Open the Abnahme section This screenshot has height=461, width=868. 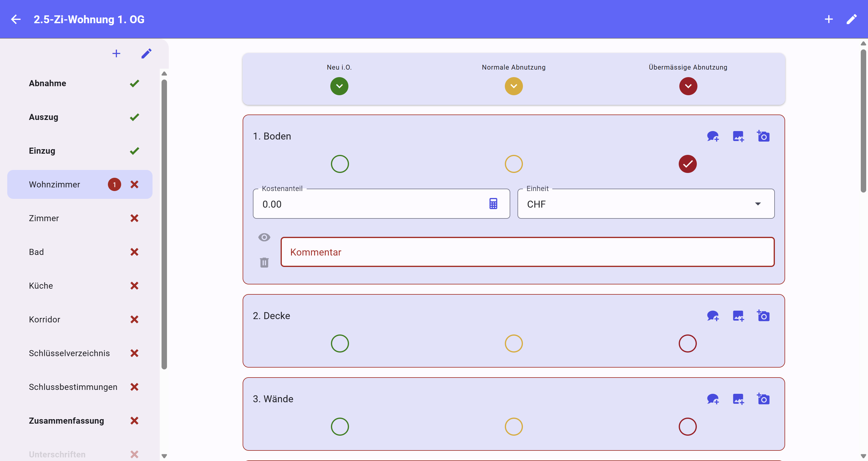pos(80,83)
